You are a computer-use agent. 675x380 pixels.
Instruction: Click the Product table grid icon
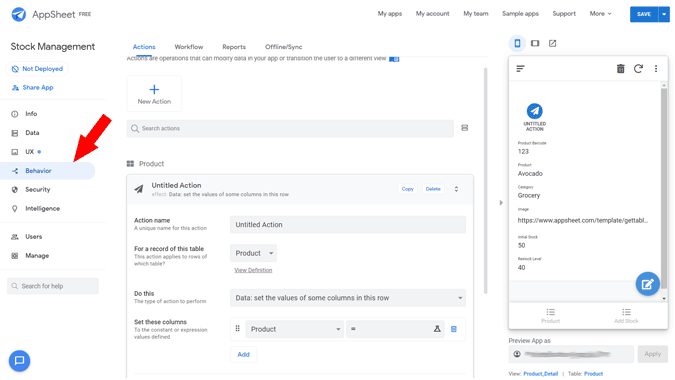pyautogui.click(x=130, y=164)
